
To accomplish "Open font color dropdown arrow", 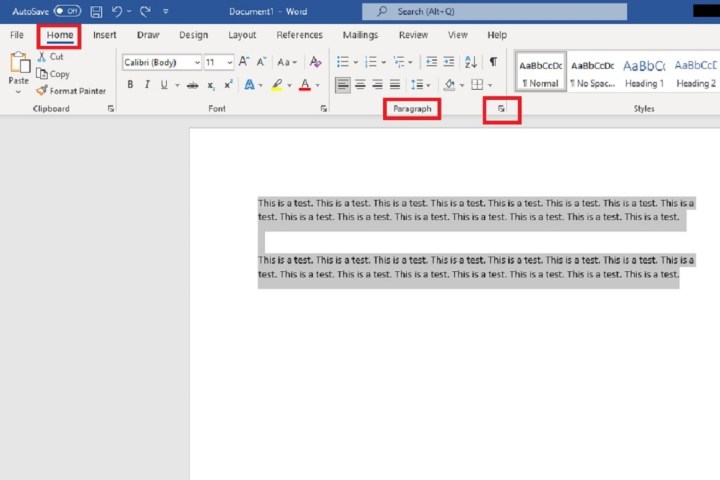I will [317, 85].
